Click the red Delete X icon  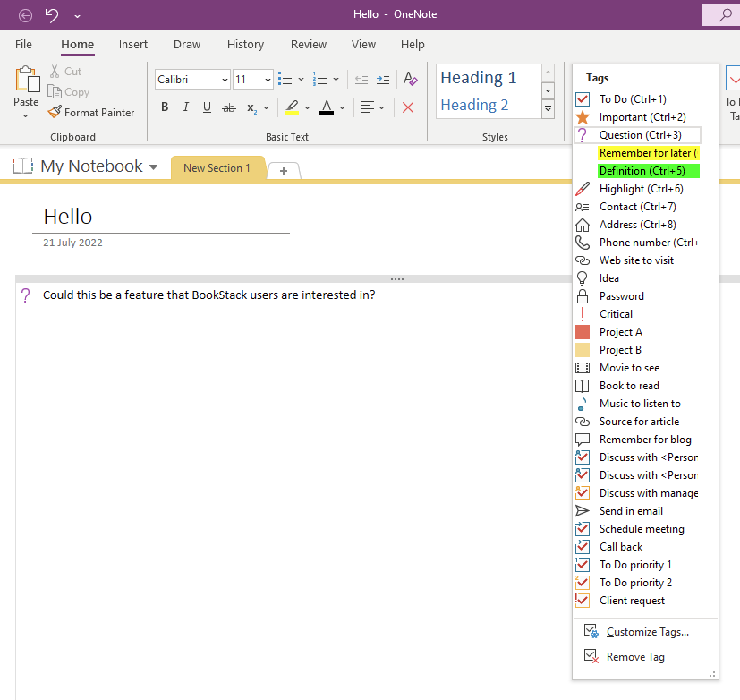coord(408,107)
